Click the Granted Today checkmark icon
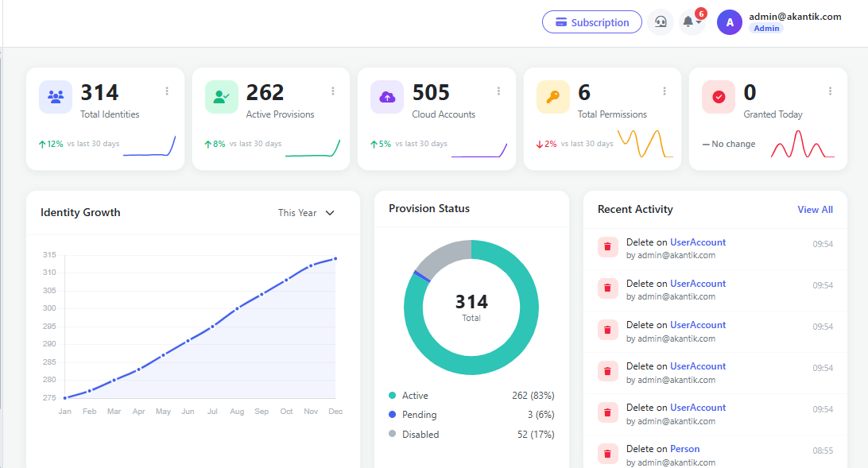 [719, 97]
